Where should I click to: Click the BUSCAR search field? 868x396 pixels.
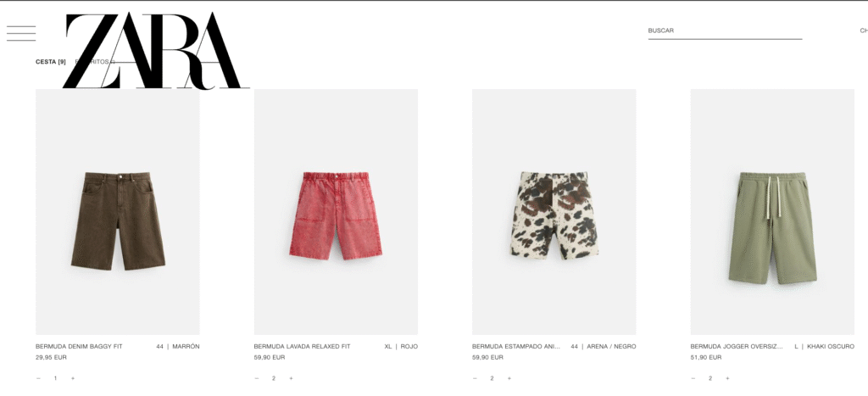pyautogui.click(x=725, y=31)
